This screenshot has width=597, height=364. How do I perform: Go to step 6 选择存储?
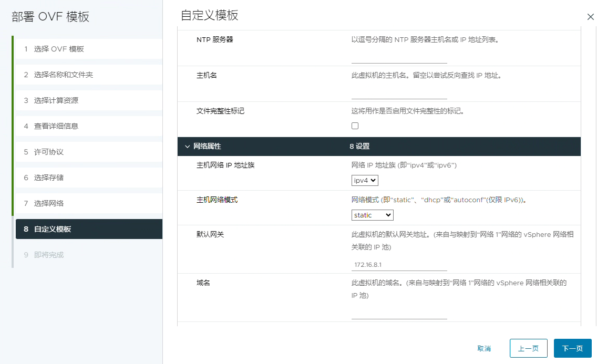(x=89, y=178)
